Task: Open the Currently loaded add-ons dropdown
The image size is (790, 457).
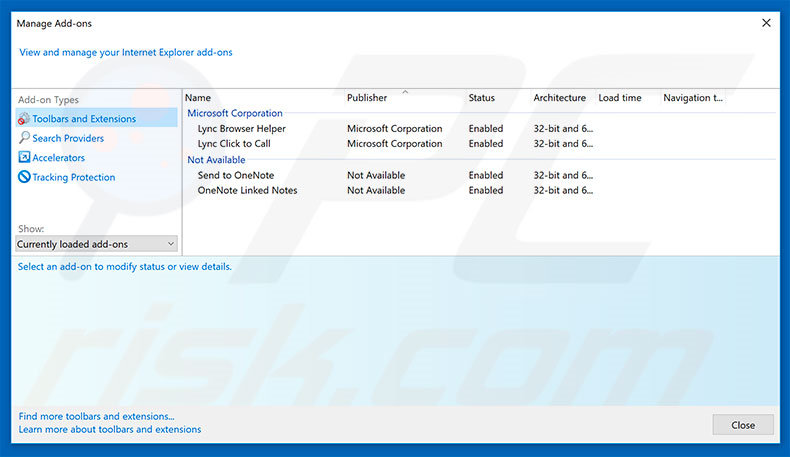Action: coord(96,244)
